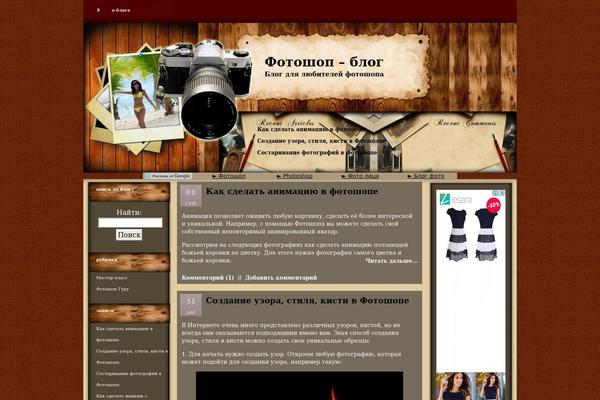Open the Lesara logo in the ad
This screenshot has width=600, height=400.
(x=456, y=199)
